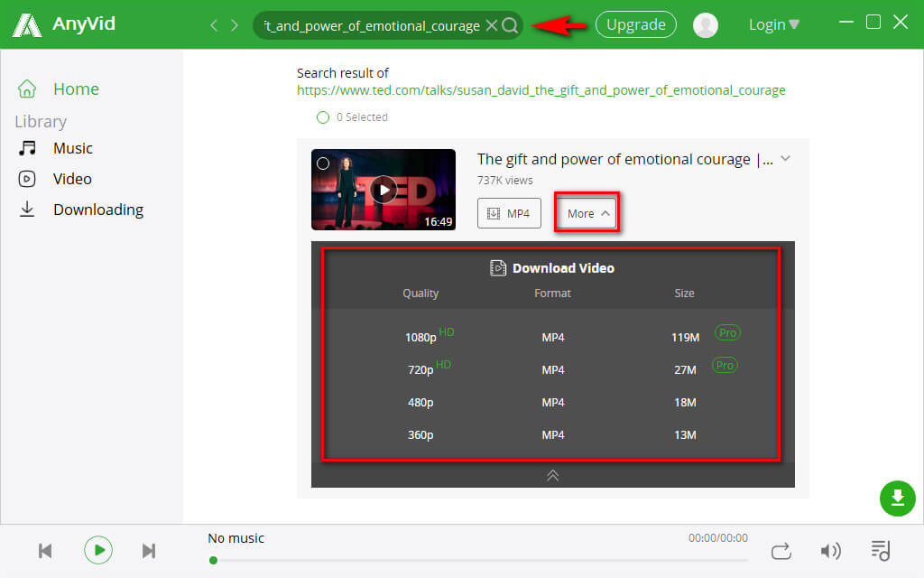This screenshot has width=924, height=578.
Task: Click the music progress slider handle
Action: click(x=213, y=560)
